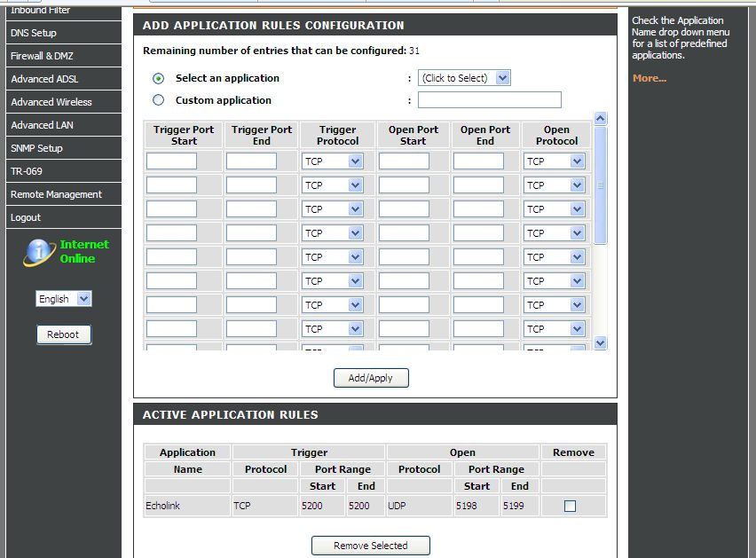Screen dimensions: 756x558
Task: Open Remote Management page
Action: (x=64, y=194)
